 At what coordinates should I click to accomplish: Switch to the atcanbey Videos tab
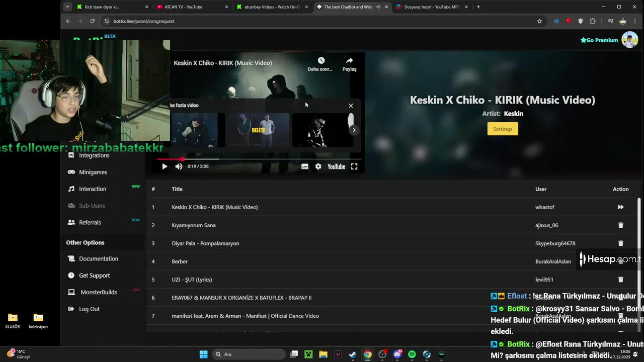(272, 7)
